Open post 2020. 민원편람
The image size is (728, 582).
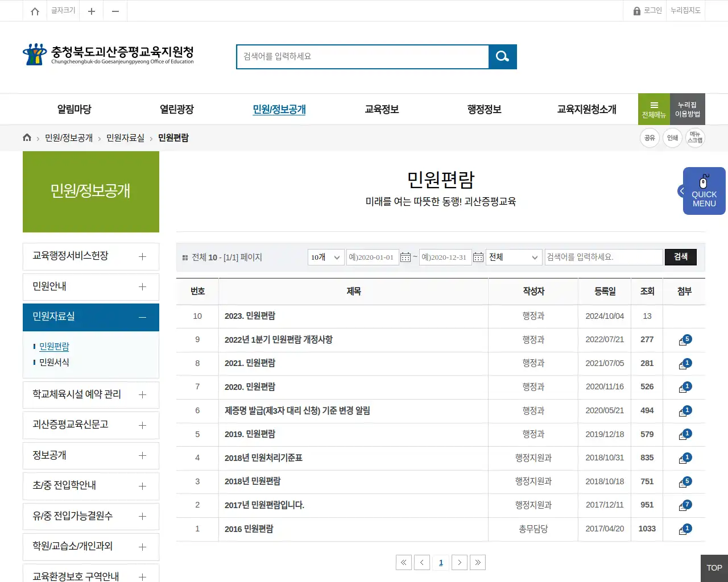click(x=250, y=386)
